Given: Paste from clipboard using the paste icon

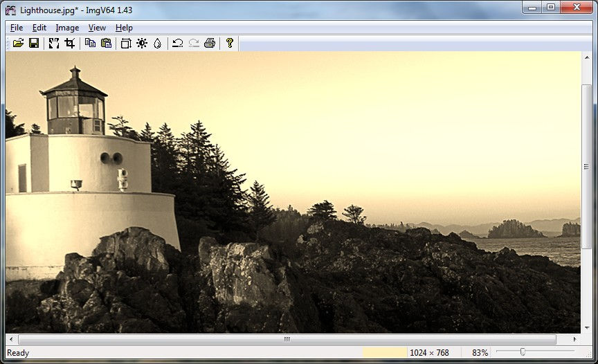Looking at the screenshot, I should point(106,43).
